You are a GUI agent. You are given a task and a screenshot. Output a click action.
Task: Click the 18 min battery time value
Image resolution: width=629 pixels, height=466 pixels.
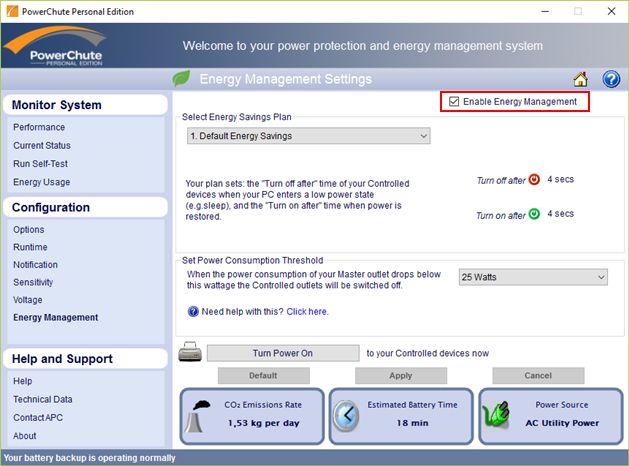pyautogui.click(x=412, y=423)
